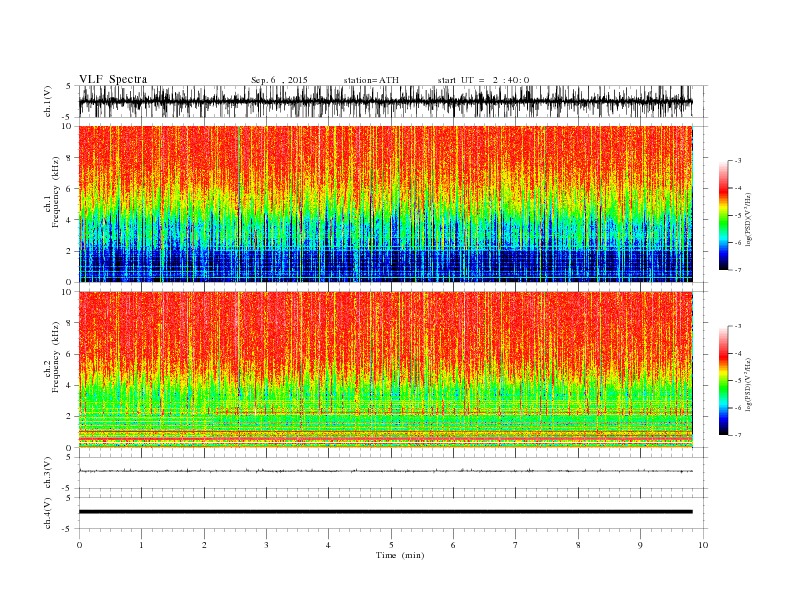Click inside the ch.1 spectrogram panel

pyautogui.click(x=385, y=204)
